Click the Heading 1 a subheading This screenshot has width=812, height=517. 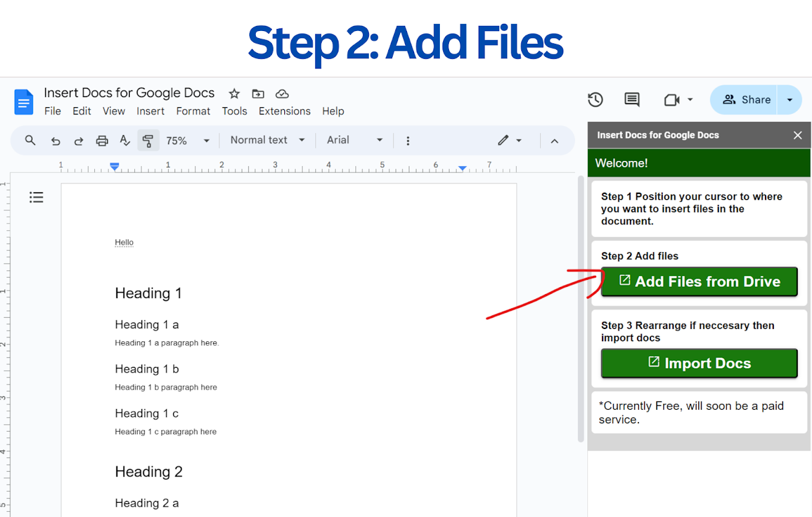coord(147,324)
